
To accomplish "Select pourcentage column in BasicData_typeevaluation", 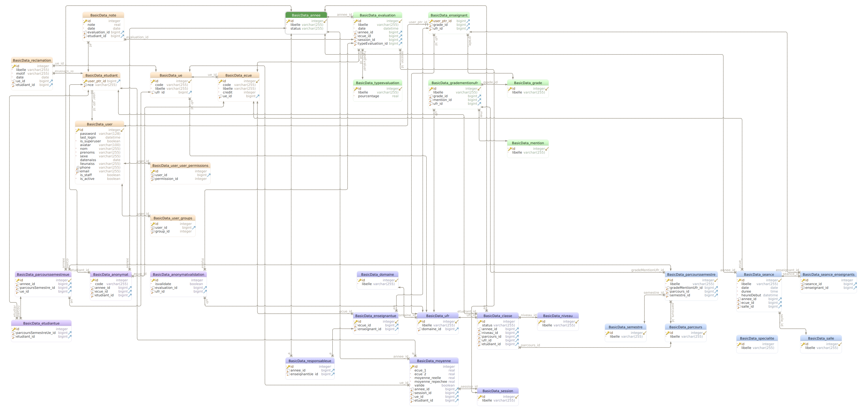I will [368, 96].
